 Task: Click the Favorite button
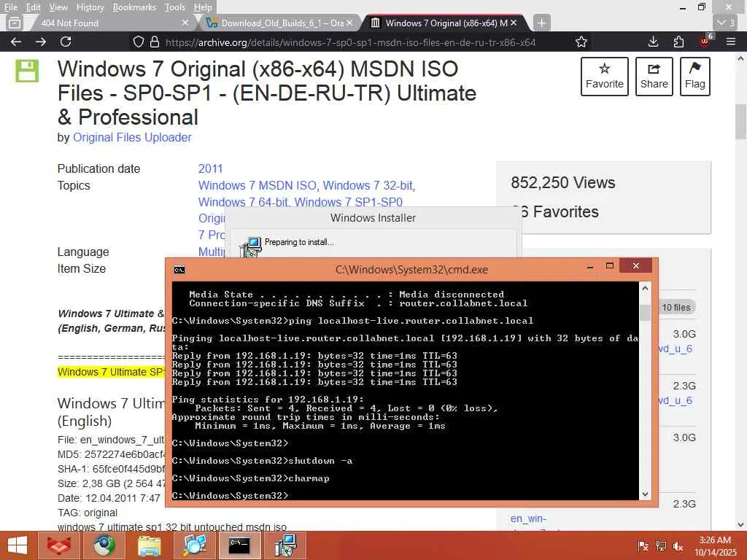[x=605, y=77]
